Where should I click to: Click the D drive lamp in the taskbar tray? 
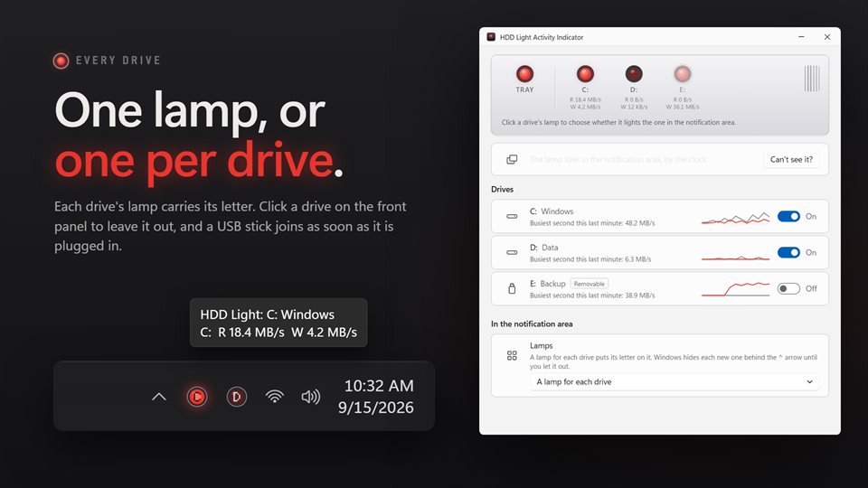coord(236,397)
